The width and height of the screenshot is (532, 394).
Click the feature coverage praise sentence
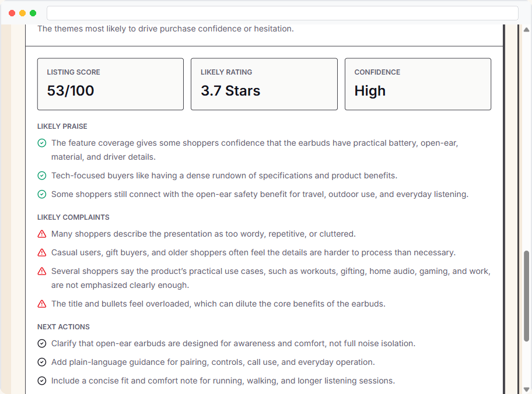click(x=255, y=150)
